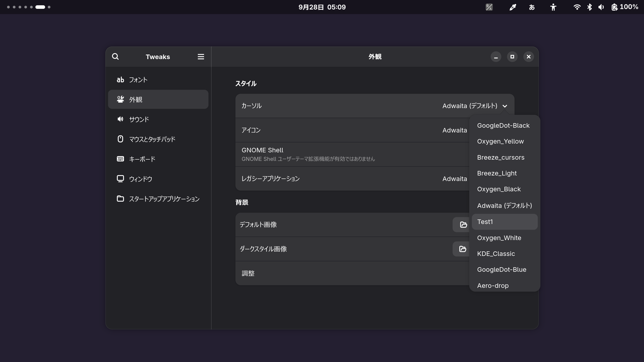
Task: Click the Bluetooth status icon
Action: pyautogui.click(x=589, y=7)
